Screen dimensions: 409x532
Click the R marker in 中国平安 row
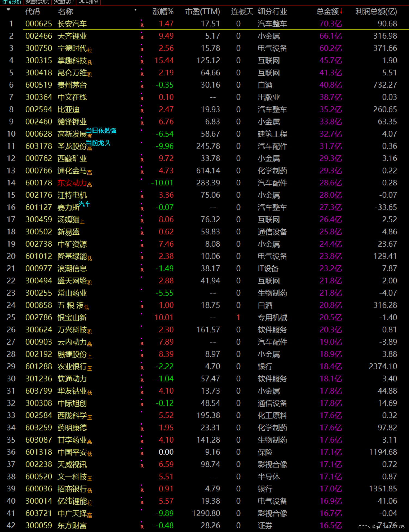coord(142,453)
